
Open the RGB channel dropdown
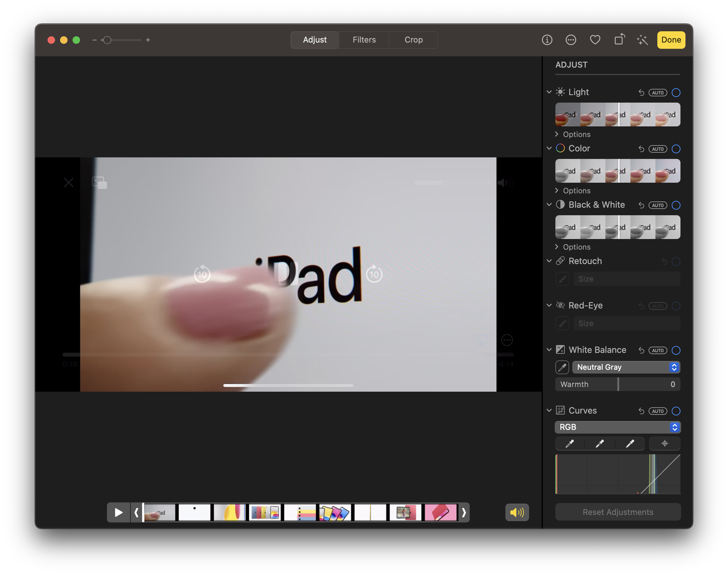618,427
